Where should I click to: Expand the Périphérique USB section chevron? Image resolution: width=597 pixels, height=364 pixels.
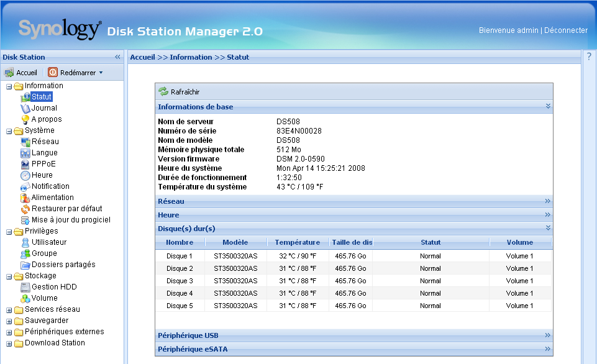[x=548, y=335]
